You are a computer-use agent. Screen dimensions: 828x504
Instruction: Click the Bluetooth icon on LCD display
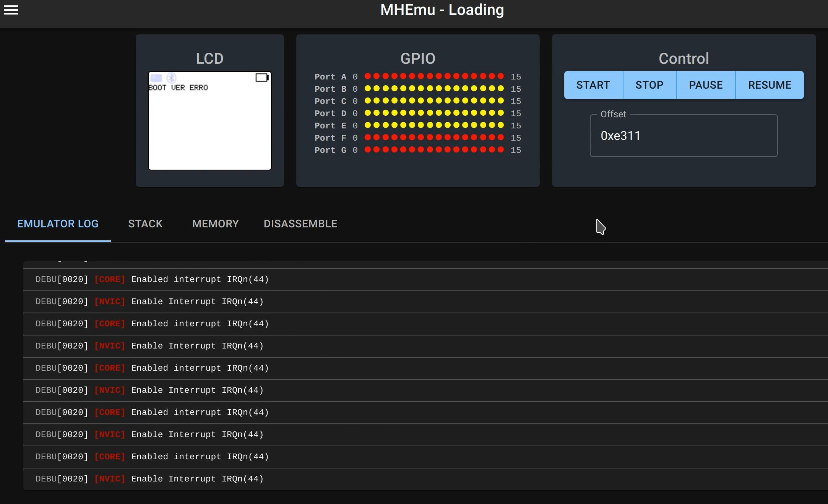tap(171, 78)
